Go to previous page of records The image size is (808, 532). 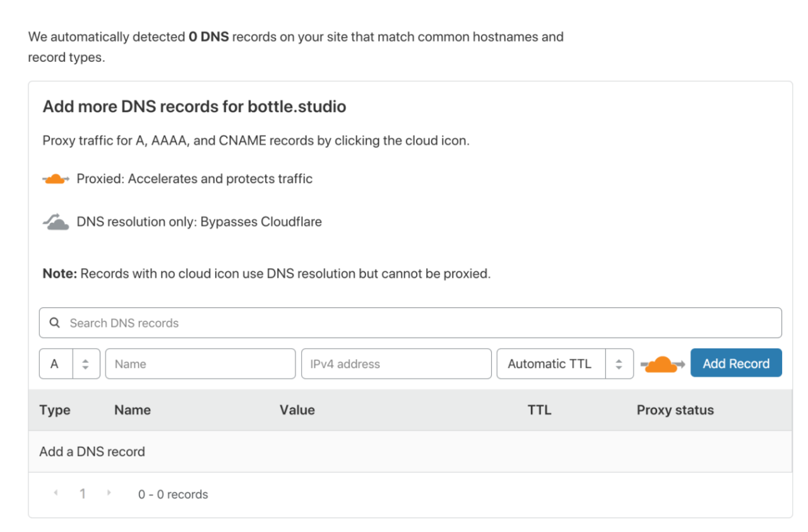(x=55, y=493)
